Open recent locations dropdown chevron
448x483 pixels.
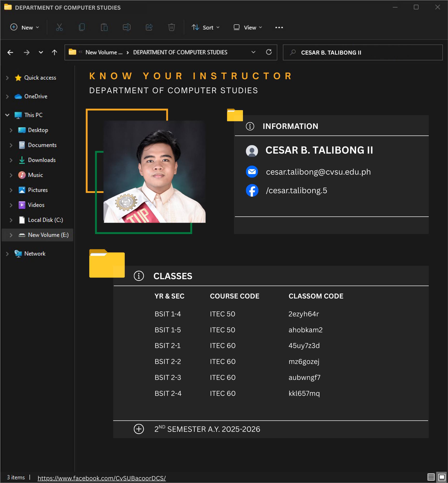[x=41, y=52]
